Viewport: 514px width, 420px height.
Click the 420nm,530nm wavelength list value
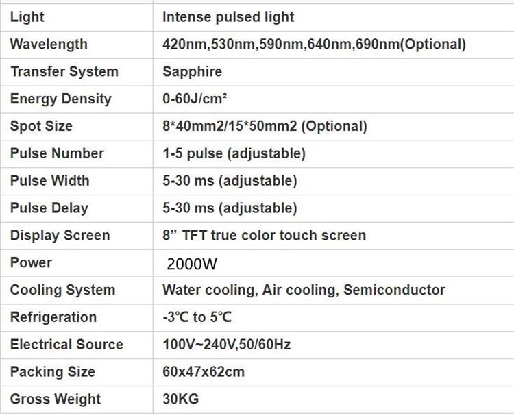click(x=314, y=45)
